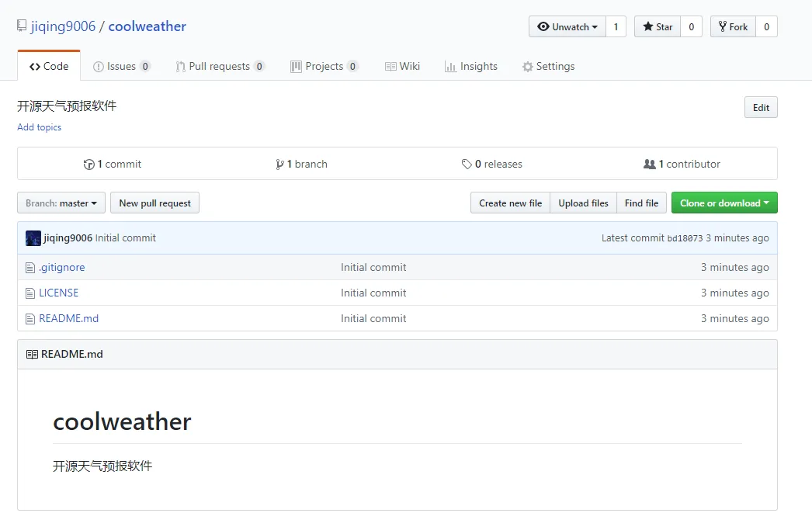Click the Fork button

pos(734,26)
